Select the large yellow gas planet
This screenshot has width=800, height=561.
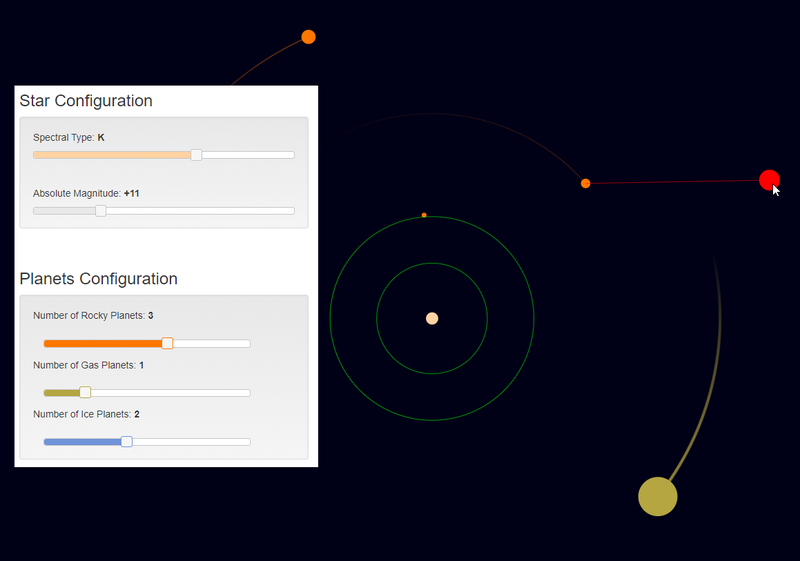tap(657, 497)
